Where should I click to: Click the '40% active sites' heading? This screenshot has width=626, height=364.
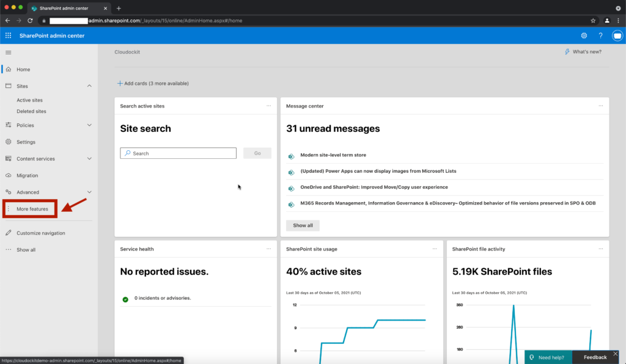[x=324, y=272]
